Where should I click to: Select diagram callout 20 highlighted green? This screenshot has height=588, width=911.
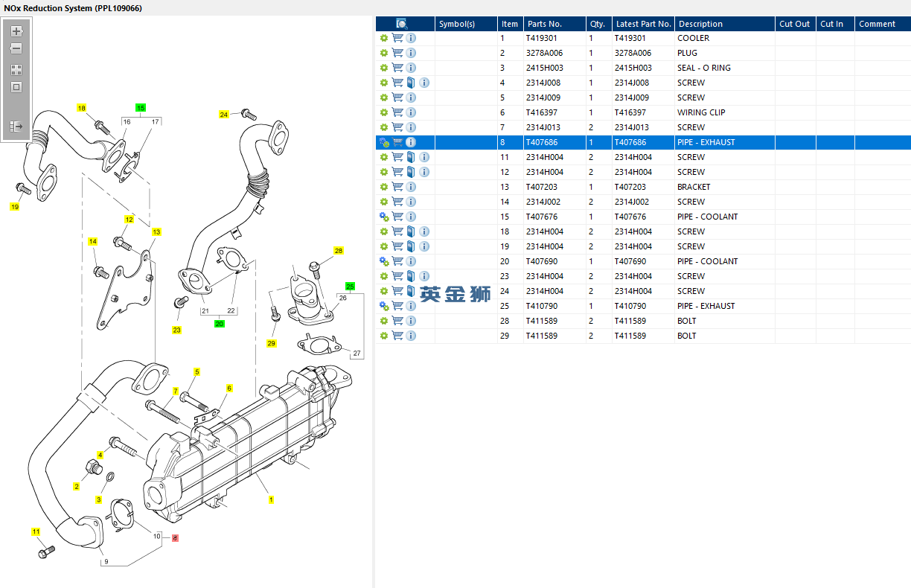tap(219, 324)
